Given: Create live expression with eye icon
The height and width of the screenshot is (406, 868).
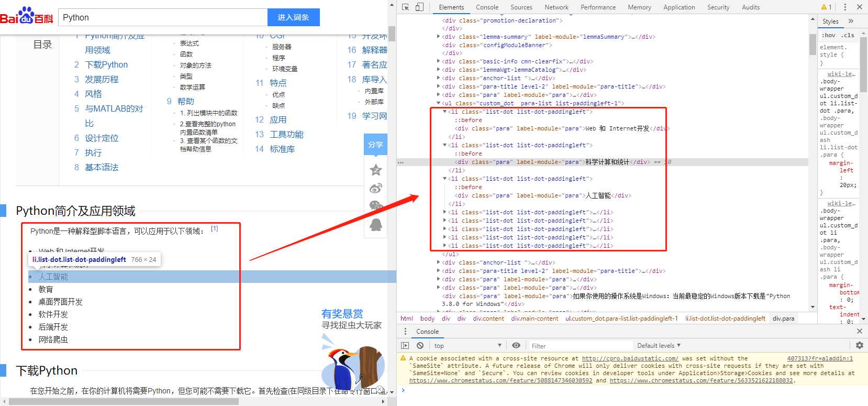Looking at the screenshot, I should 516,345.
